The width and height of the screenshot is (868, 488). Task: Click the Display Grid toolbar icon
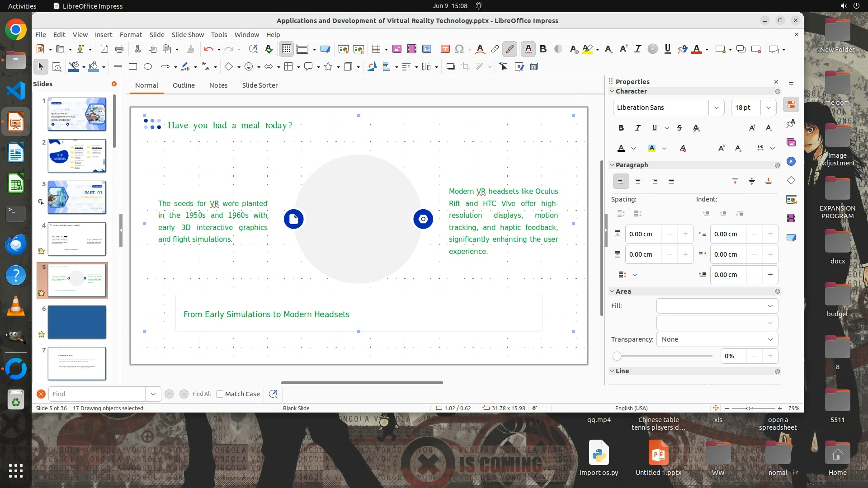point(287,49)
